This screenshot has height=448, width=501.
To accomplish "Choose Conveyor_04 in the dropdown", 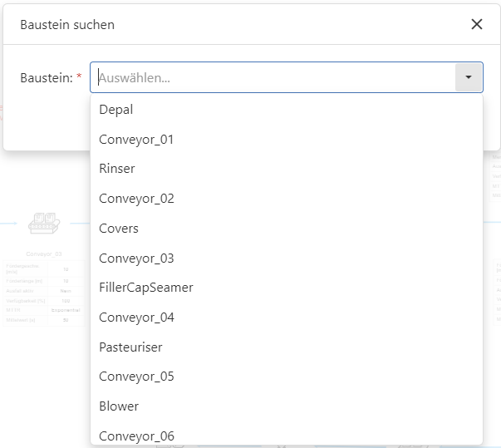I will click(x=136, y=318).
